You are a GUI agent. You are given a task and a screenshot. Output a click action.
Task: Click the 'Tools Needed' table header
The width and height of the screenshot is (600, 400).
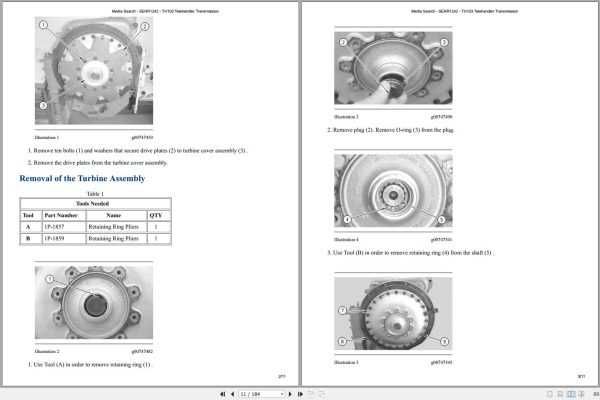pyautogui.click(x=95, y=204)
